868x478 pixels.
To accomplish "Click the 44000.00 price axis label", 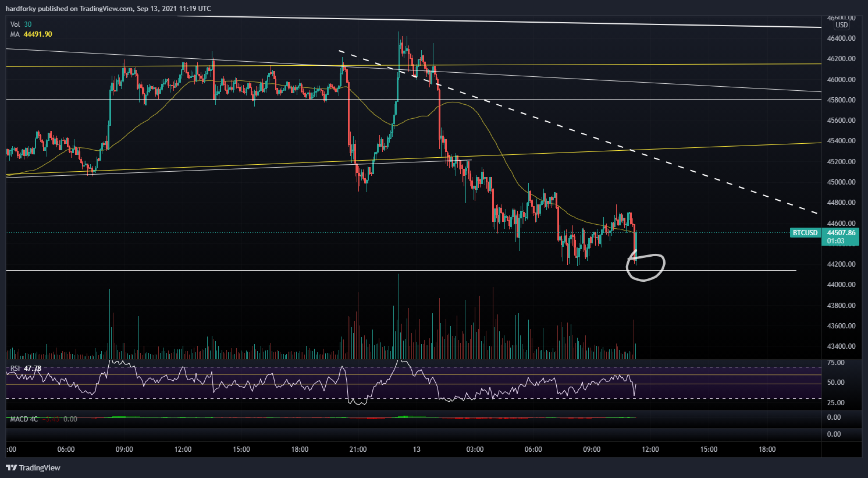I will [841, 285].
